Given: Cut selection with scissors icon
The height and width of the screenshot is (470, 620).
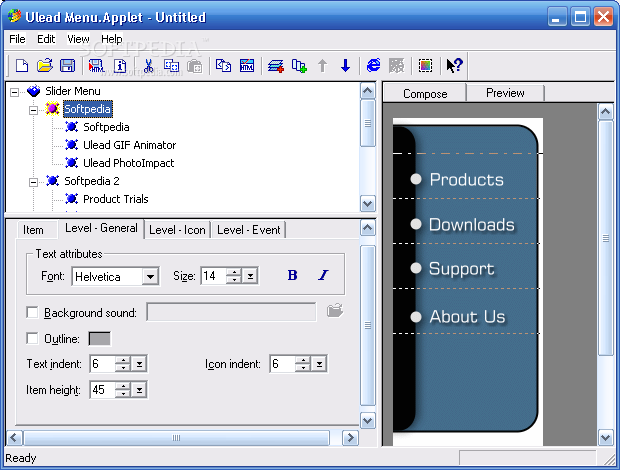Looking at the screenshot, I should (148, 65).
